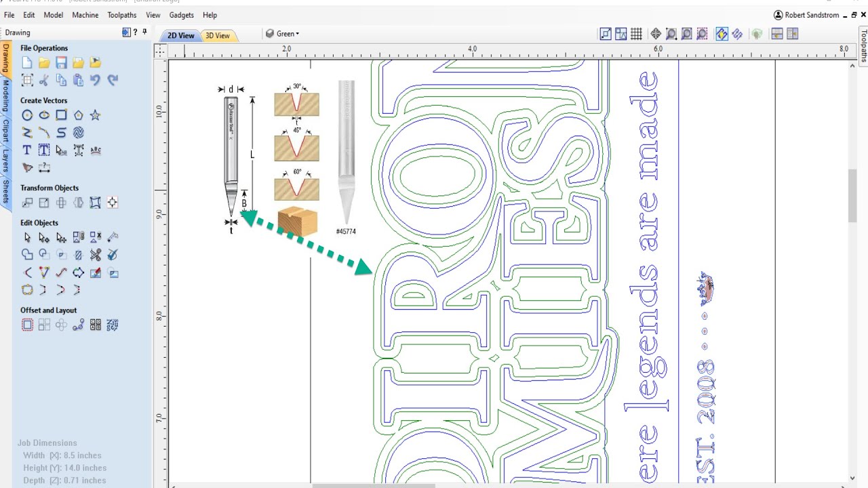Open the Drawing panel switcher dropdown
868x488 pixels.
click(x=126, y=32)
